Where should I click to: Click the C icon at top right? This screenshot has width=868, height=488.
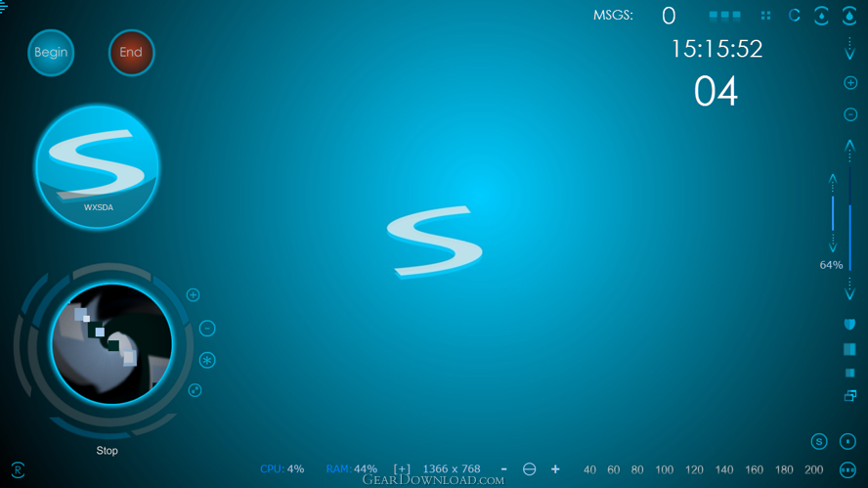click(795, 16)
